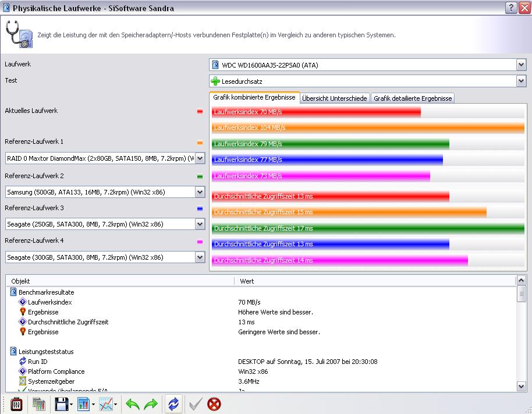
Task: Cancel with the red circle X icon
Action: [x=214, y=404]
